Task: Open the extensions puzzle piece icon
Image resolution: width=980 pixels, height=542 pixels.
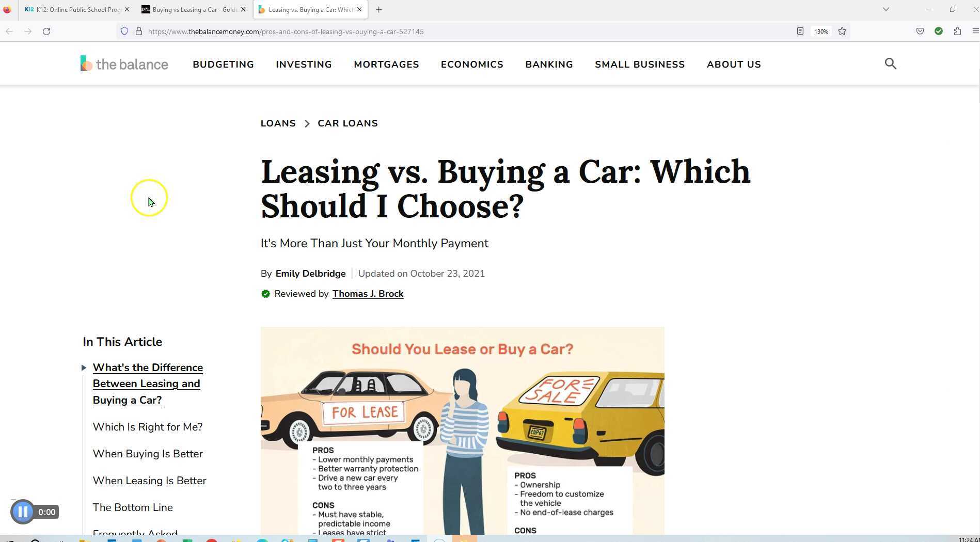Action: click(x=958, y=31)
